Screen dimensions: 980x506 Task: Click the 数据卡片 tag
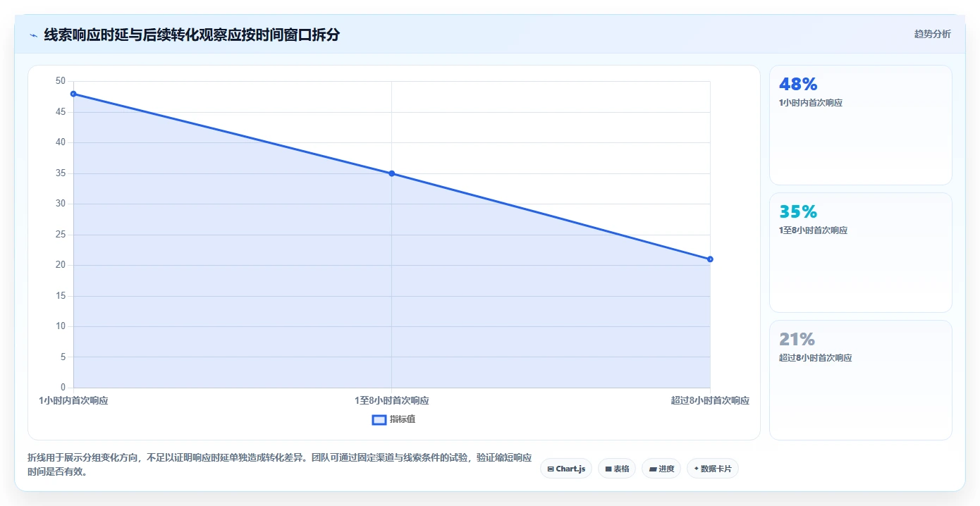click(x=712, y=469)
